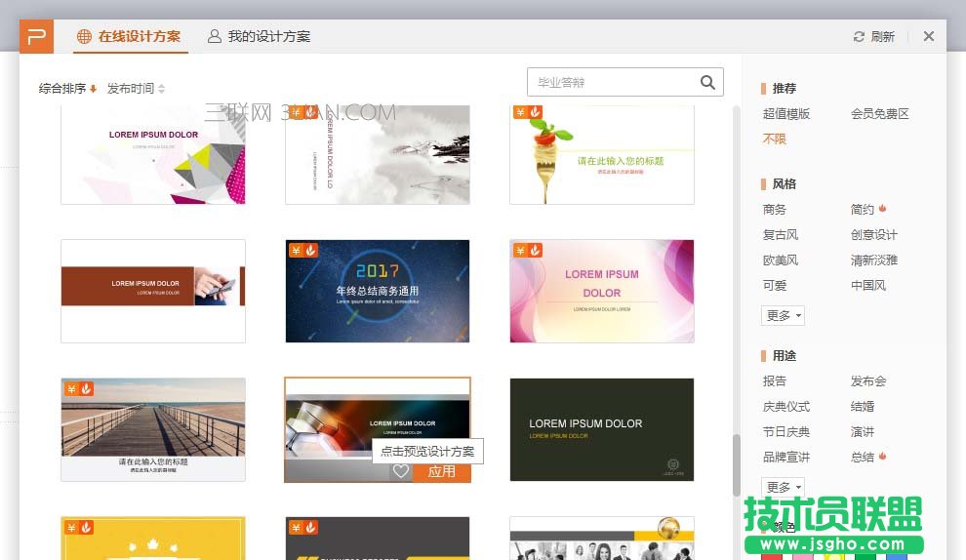Filter by 中国风 style
Image resolution: width=966 pixels, height=560 pixels.
point(868,285)
